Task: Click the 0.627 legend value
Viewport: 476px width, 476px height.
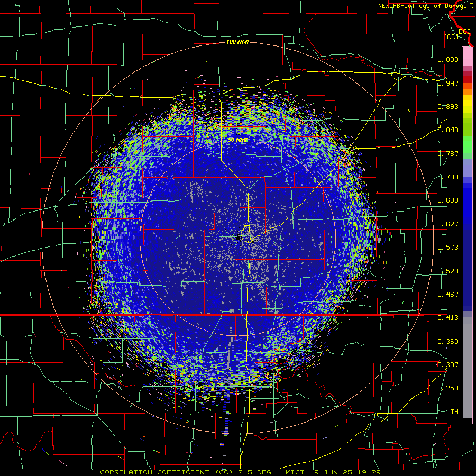Action: [x=448, y=224]
